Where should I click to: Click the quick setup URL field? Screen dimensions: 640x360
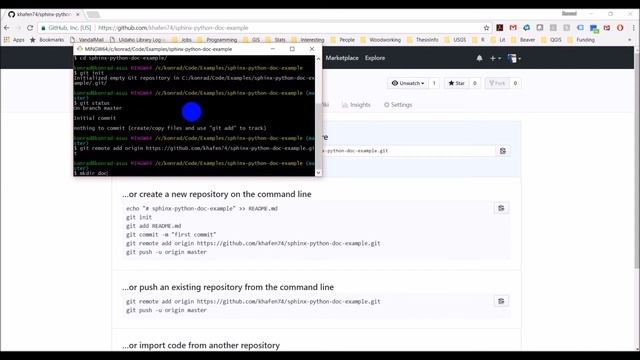[x=408, y=151]
